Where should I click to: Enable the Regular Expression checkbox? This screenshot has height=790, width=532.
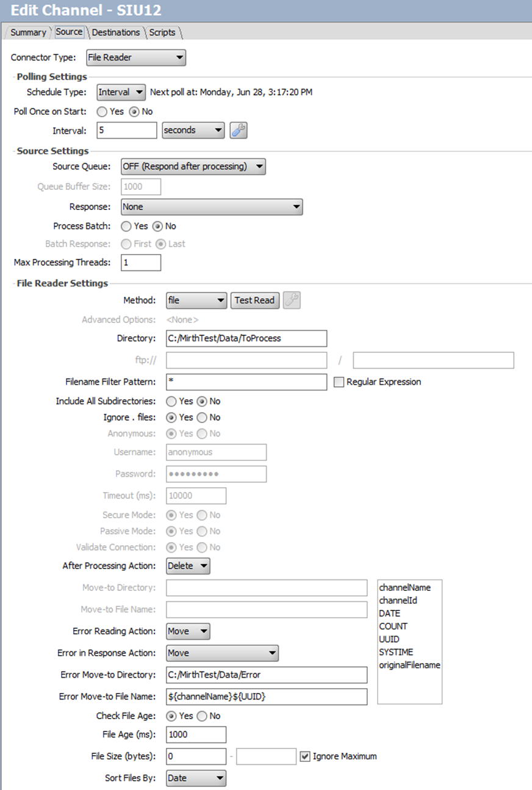point(339,382)
